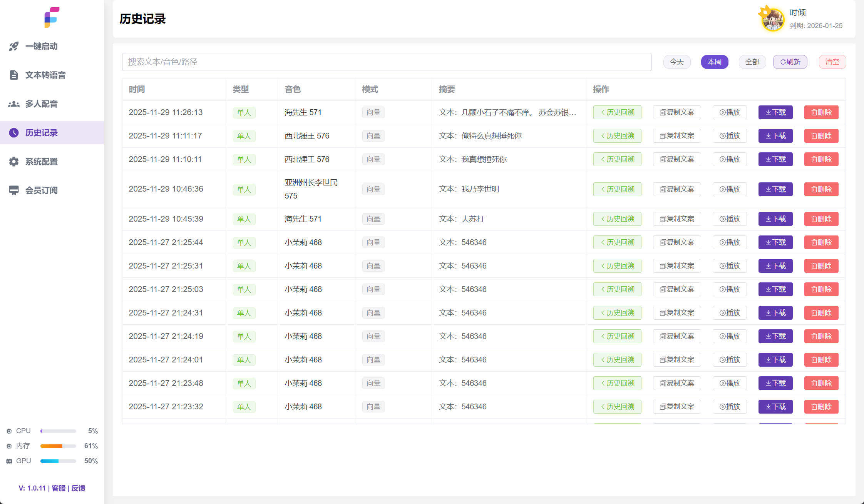
Task: Select the 今天 time filter
Action: click(x=676, y=62)
